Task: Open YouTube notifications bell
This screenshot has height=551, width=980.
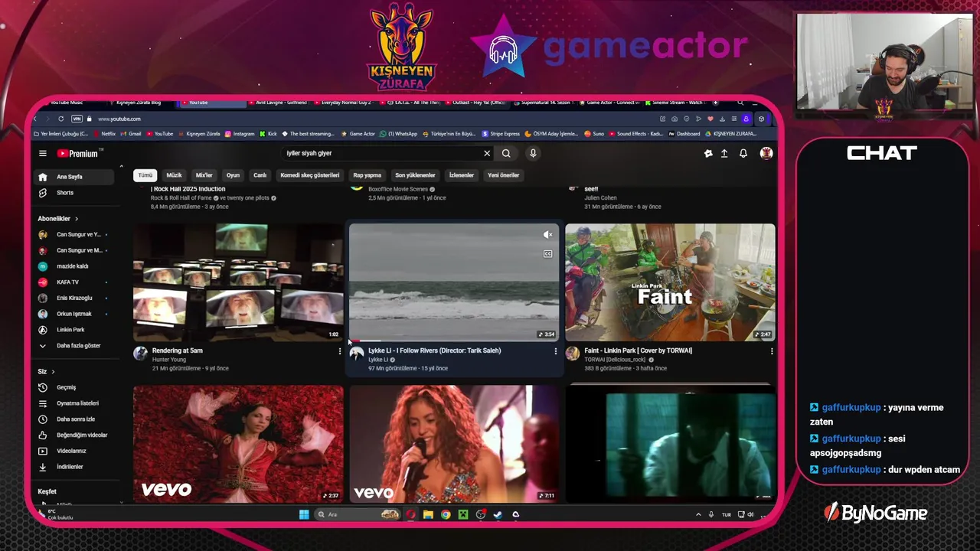Action: point(743,153)
